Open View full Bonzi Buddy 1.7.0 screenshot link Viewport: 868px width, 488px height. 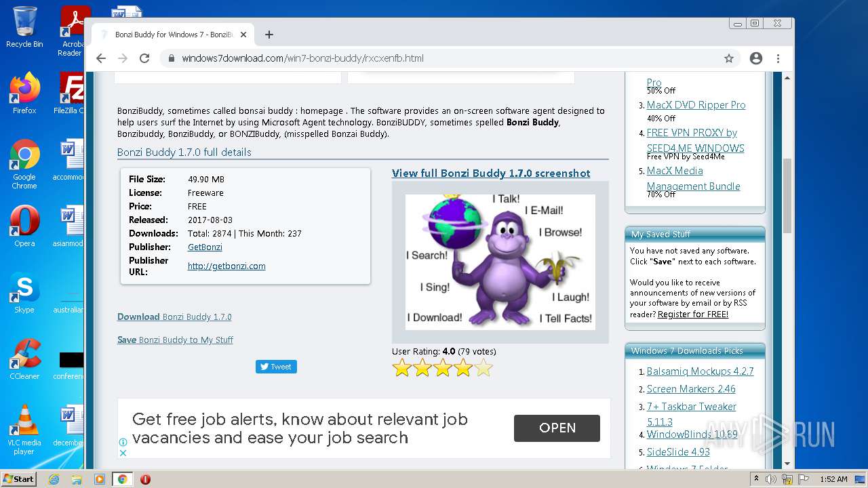click(x=491, y=173)
